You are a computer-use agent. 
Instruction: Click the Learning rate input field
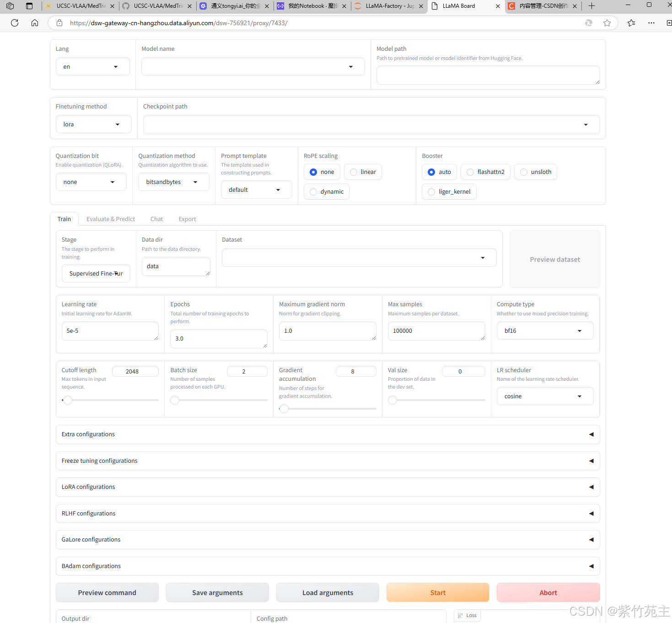pos(110,331)
